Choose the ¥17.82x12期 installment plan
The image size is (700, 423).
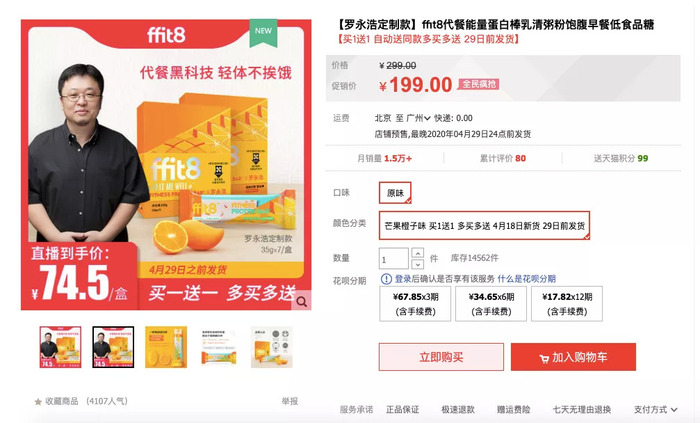pyautogui.click(x=567, y=304)
